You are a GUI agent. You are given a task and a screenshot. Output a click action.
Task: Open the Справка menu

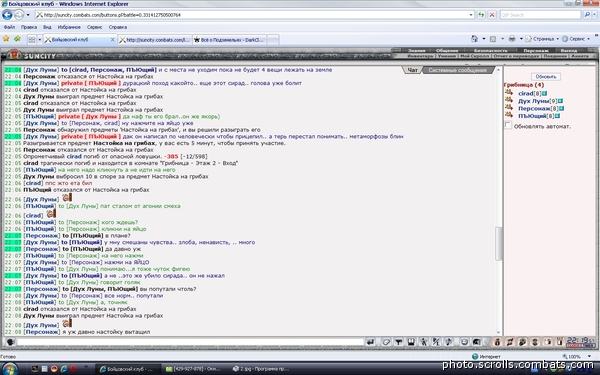117,27
